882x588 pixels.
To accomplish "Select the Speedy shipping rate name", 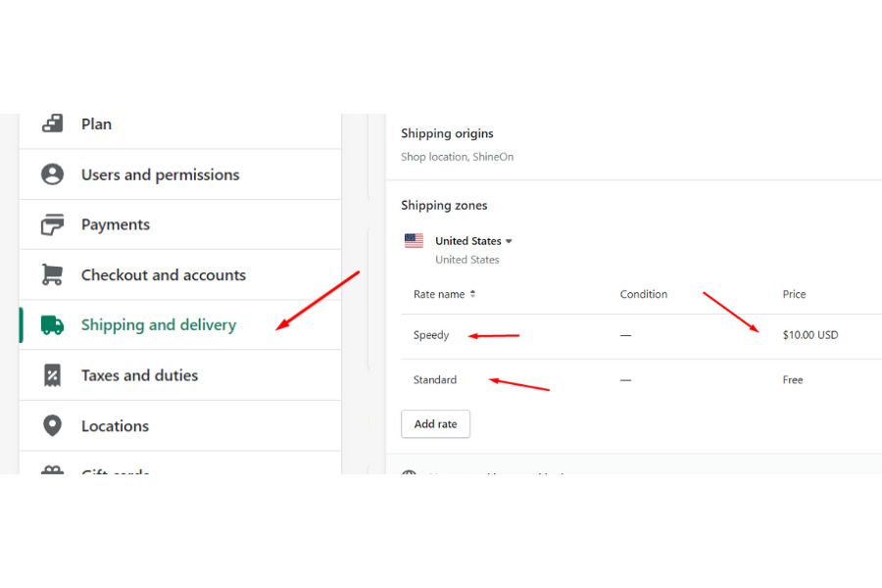I will point(431,335).
